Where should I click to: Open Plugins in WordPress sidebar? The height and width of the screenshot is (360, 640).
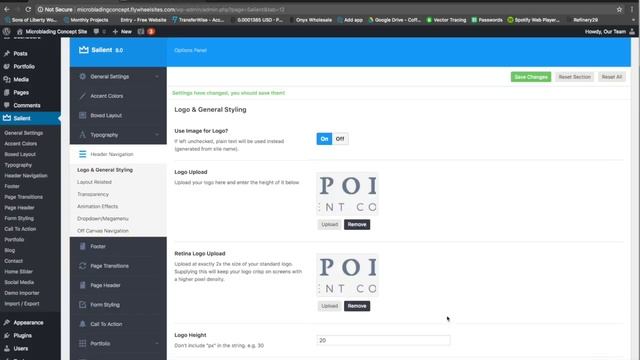tap(22, 336)
